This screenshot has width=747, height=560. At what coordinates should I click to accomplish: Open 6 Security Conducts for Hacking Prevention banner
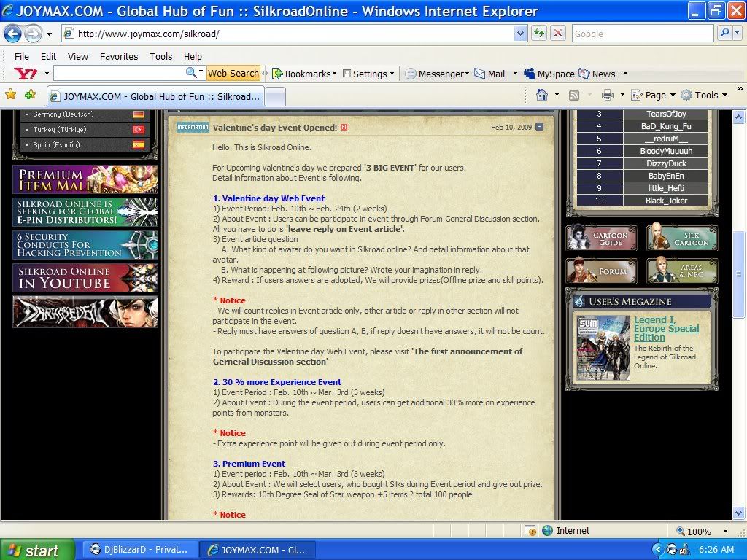coord(85,245)
